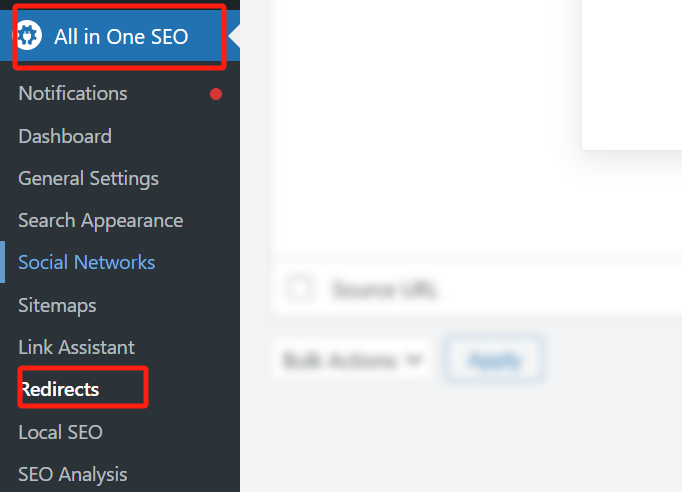
Task: Select the Redirects submenu item
Action: (60, 389)
